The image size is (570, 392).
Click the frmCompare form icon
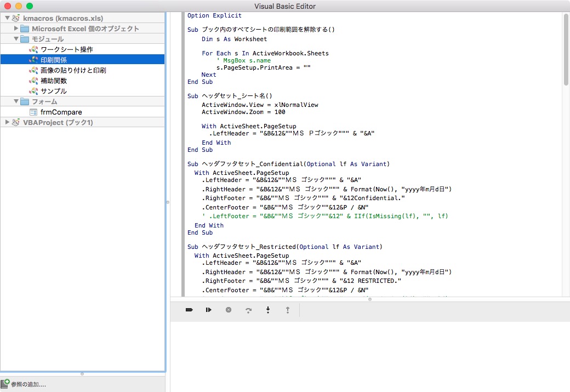point(33,112)
